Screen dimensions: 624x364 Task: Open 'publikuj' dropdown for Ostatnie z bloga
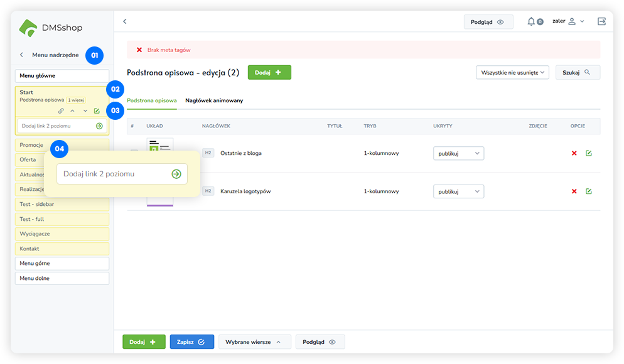coord(458,153)
